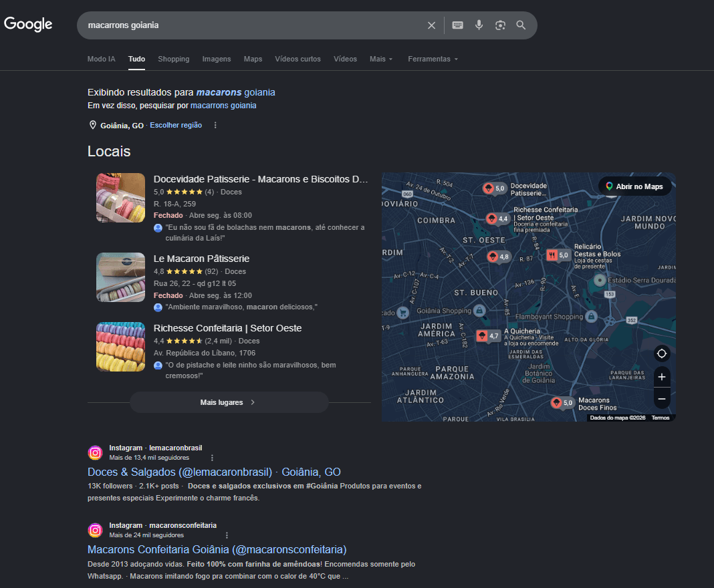Switch to Modo IA tab

tap(101, 59)
